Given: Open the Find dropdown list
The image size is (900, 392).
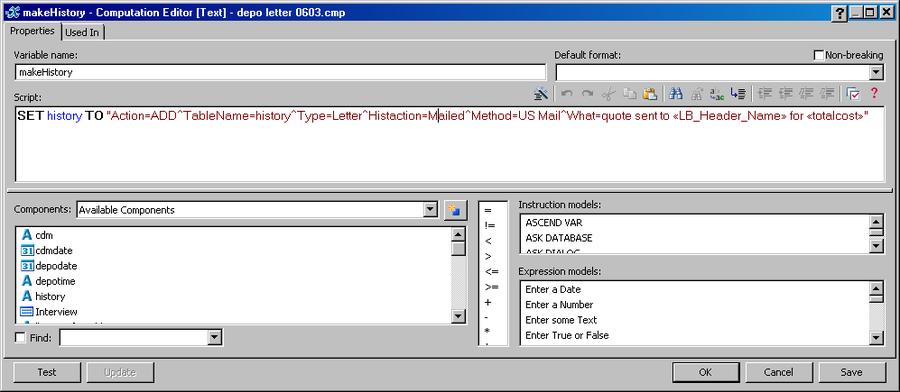Looking at the screenshot, I should (214, 338).
